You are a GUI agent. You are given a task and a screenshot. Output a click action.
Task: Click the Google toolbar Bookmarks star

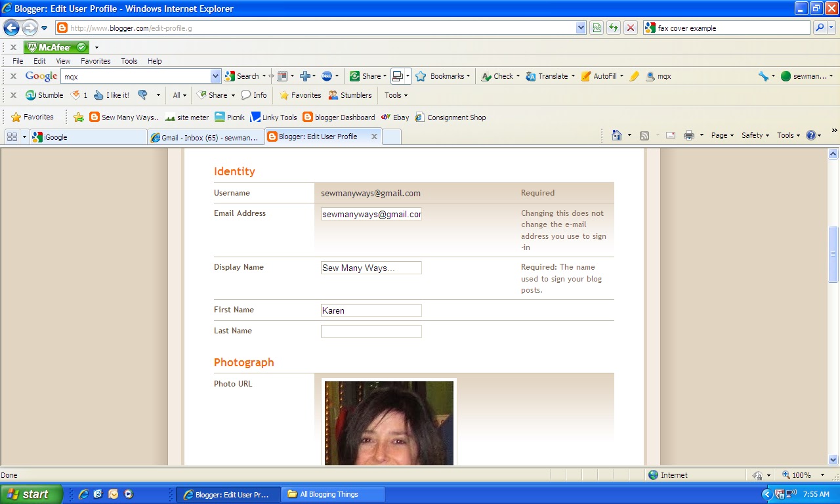[421, 76]
